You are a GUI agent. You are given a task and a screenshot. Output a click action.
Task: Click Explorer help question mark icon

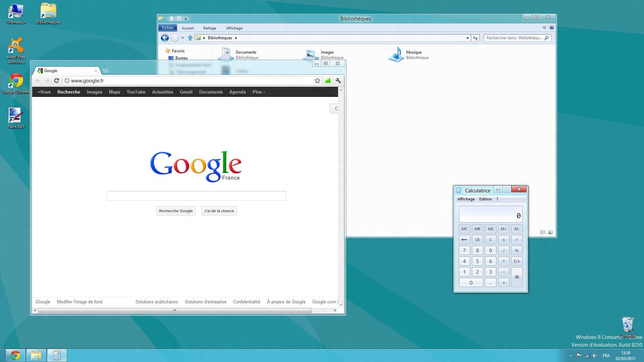tap(552, 27)
